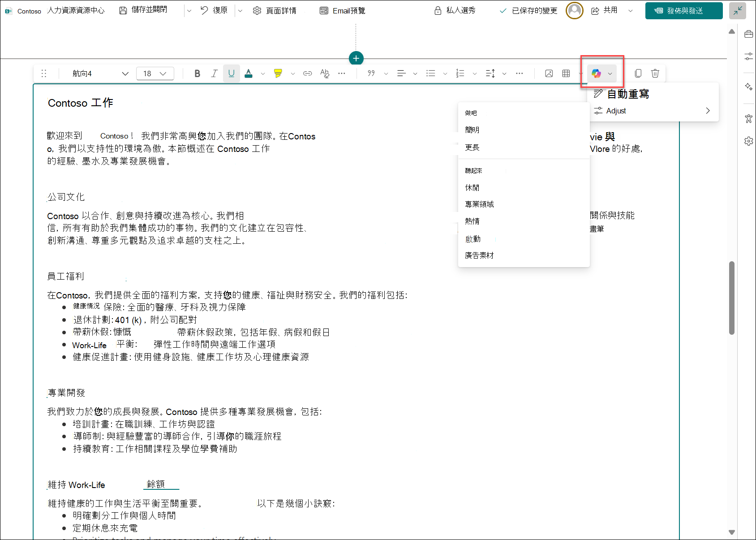The height and width of the screenshot is (540, 756).
Task: Expand the Adjust submenu
Action: (654, 111)
